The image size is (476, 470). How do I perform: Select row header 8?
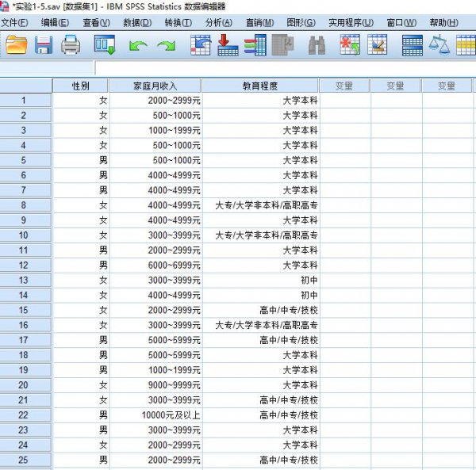click(x=25, y=205)
